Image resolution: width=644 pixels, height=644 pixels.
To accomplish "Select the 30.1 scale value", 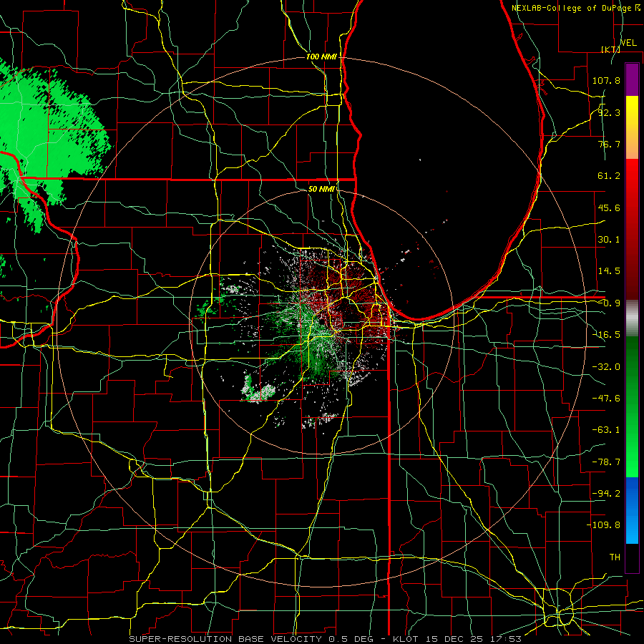I will pyautogui.click(x=609, y=240).
